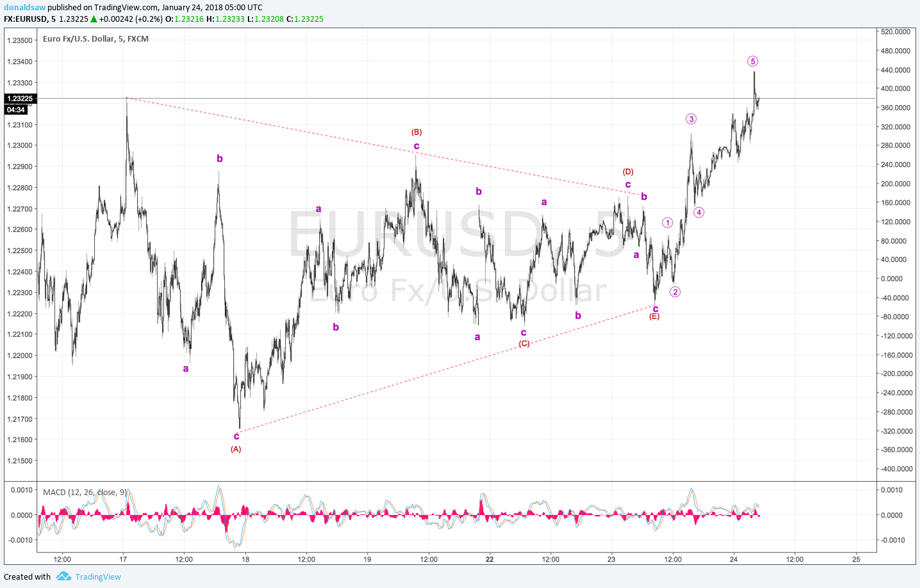The image size is (920, 588).
Task: Click the circled 4 wave label
Action: (x=699, y=213)
